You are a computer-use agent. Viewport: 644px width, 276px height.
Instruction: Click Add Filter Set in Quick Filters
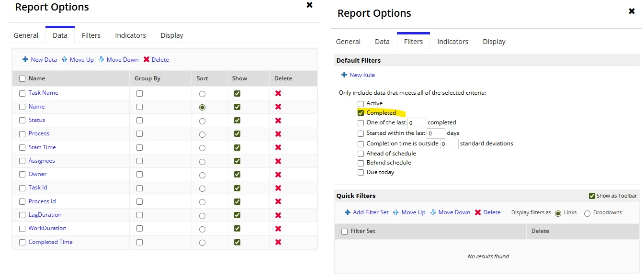[x=367, y=212]
